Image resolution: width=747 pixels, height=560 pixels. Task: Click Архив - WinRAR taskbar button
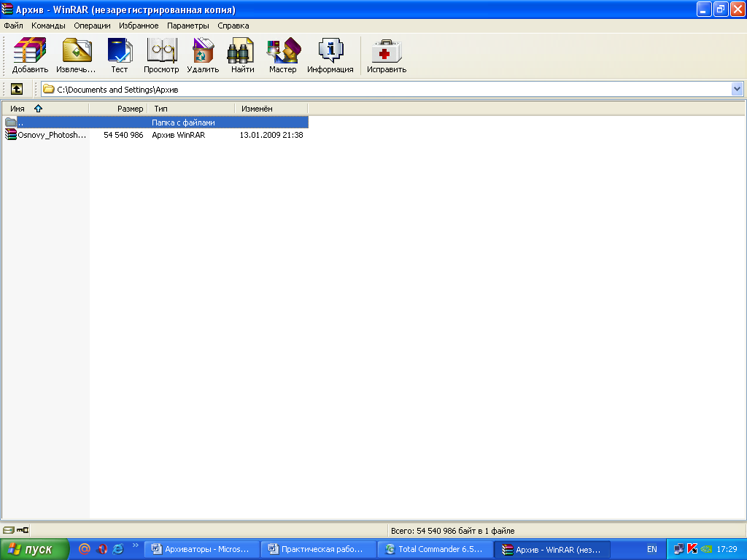[551, 549]
